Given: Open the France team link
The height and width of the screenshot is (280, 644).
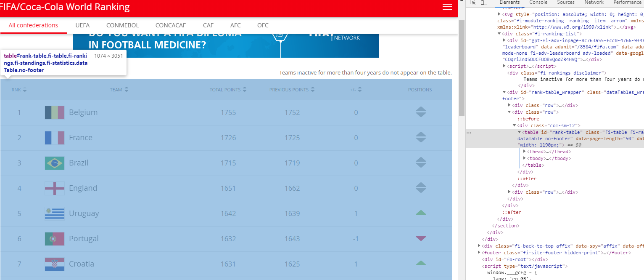Looking at the screenshot, I should pos(81,138).
